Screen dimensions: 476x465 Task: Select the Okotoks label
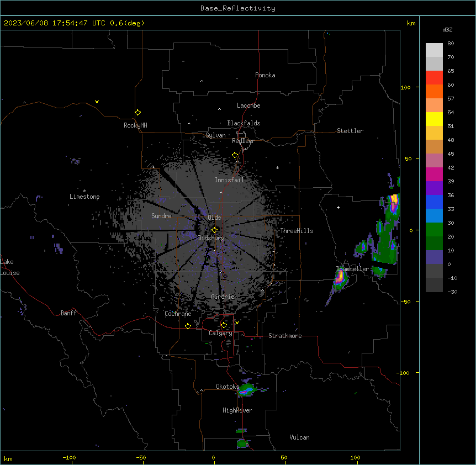pos(228,387)
